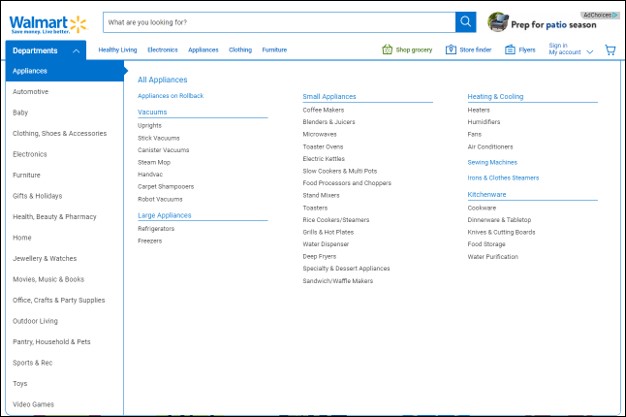Click Sandwich/Waffle Makers link
Image resolution: width=626 pixels, height=417 pixels.
coord(337,281)
